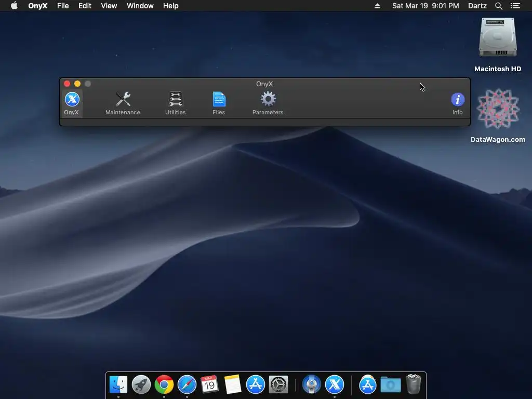Open Launchpad from the Dock
532x399 pixels.
coord(141,384)
